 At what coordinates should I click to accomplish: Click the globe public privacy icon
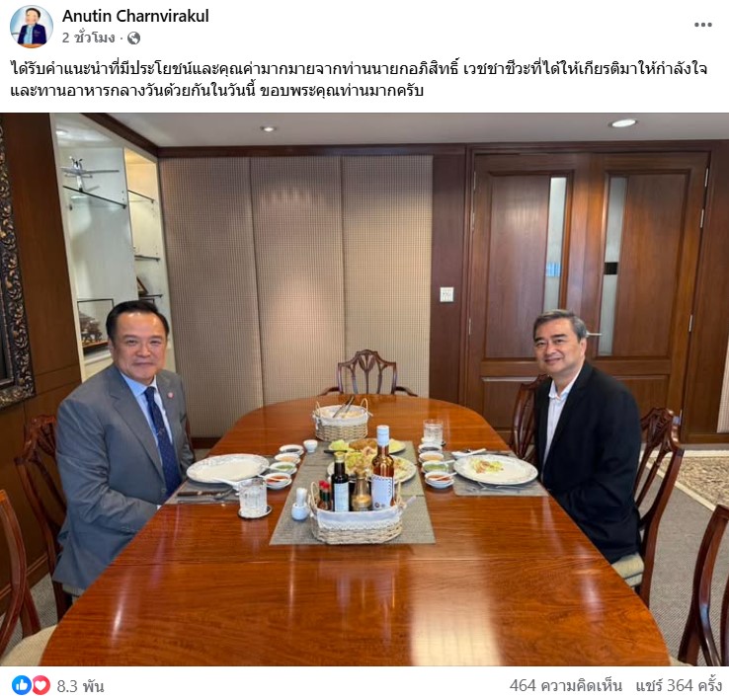133,39
